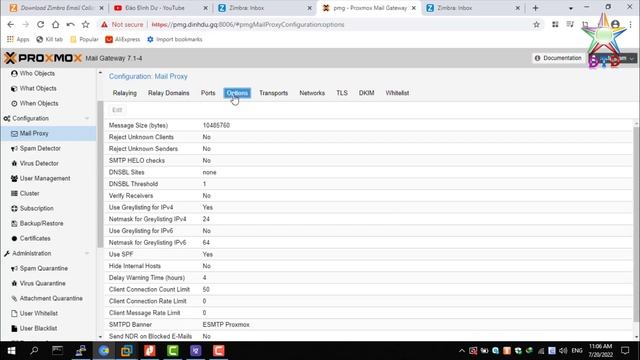
Task: Select SMTPD Banner row
Action: pyautogui.click(x=369, y=324)
